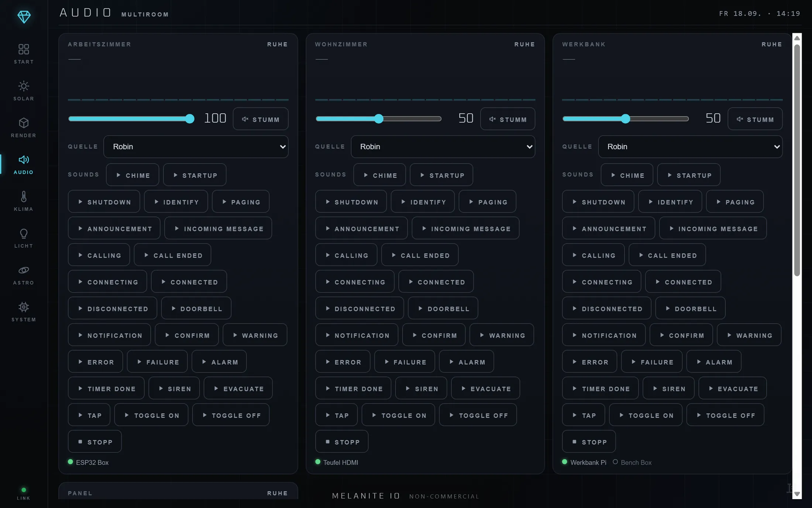The image size is (812, 508).
Task: Open the System chip section
Action: [x=24, y=312]
